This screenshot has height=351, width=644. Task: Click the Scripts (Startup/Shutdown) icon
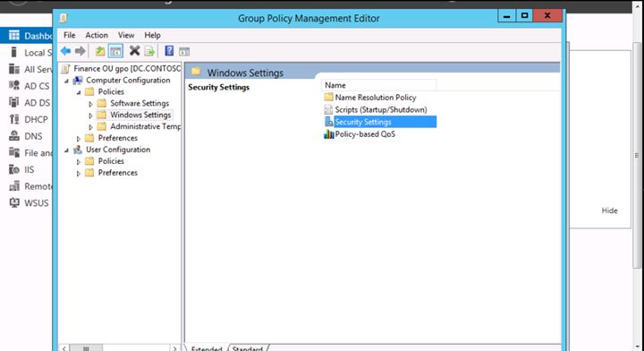coord(328,110)
